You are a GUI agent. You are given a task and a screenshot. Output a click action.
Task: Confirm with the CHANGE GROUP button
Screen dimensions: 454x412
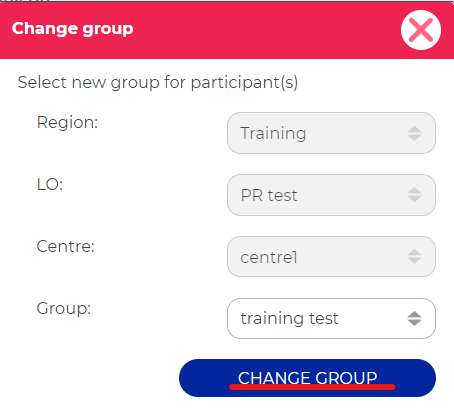(x=307, y=378)
